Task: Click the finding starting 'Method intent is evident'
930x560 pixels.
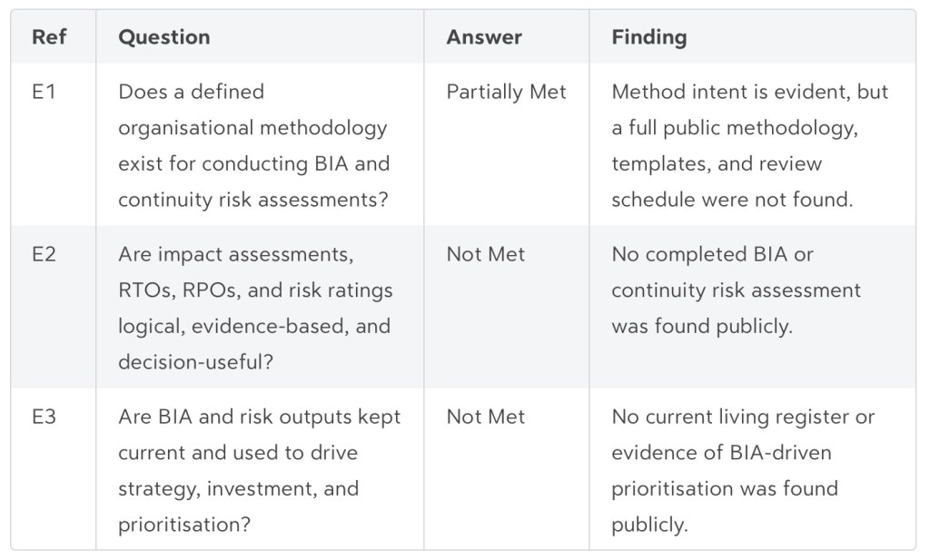Action: pyautogui.click(x=749, y=145)
